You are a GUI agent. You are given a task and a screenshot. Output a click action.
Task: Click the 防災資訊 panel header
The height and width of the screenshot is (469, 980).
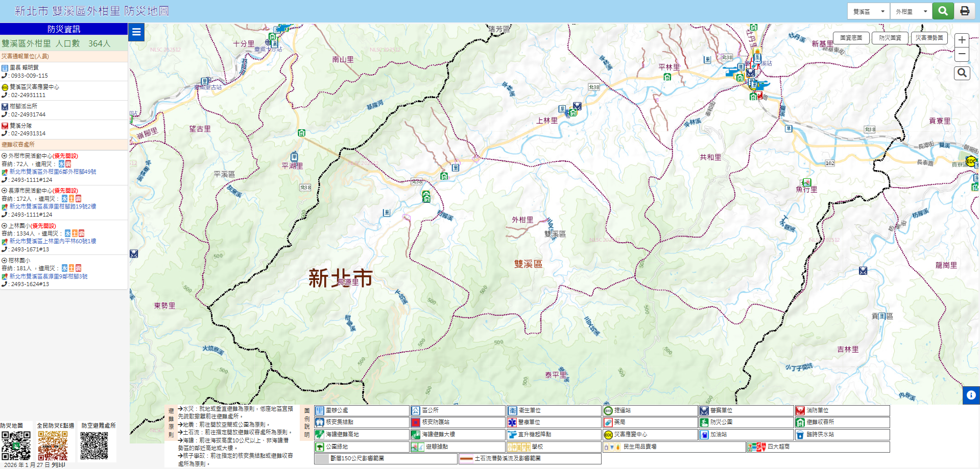(64, 29)
